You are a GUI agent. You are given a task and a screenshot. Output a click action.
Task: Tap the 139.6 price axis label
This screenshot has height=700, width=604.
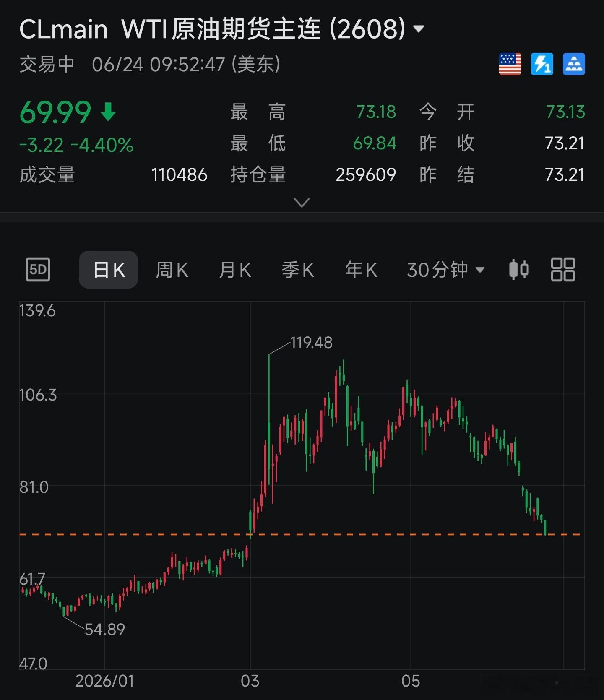[x=37, y=311]
